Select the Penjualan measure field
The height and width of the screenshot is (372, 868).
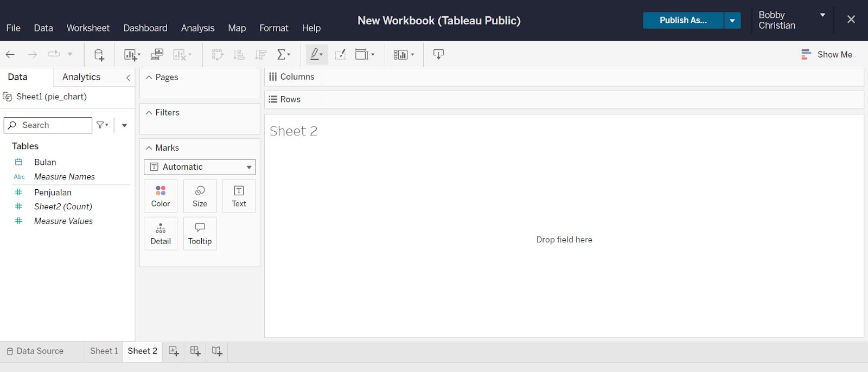[53, 193]
